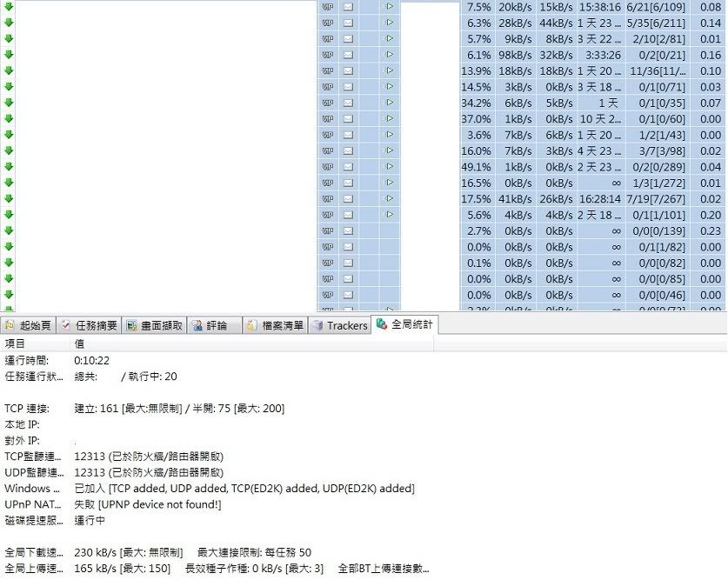Viewport: 728px width, 580px height.
Task: Click the play icon in the 5.6% row
Action: pyautogui.click(x=390, y=214)
